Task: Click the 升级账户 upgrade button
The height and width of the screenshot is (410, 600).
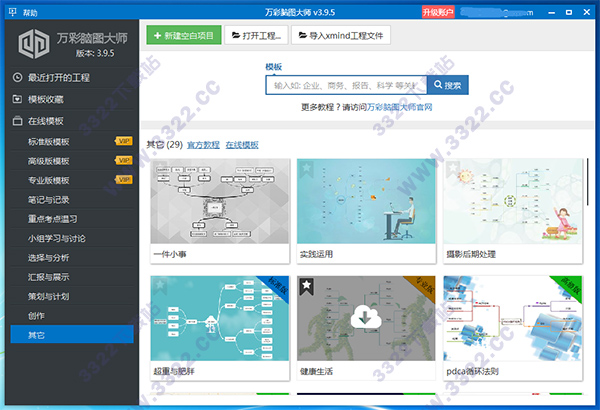Action: click(x=438, y=12)
